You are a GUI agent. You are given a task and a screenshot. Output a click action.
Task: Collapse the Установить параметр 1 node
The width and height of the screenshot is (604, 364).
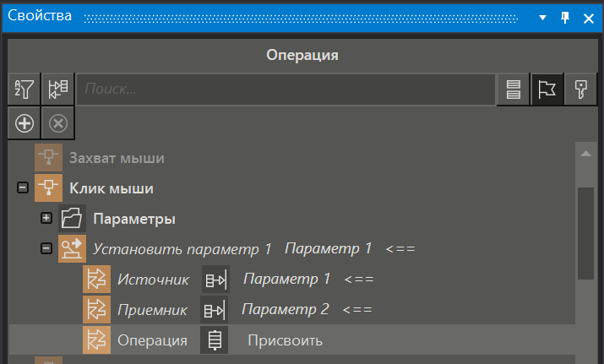pyautogui.click(x=46, y=249)
